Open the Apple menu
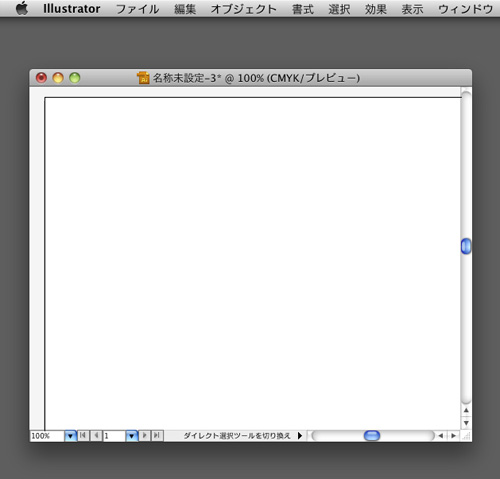 click(22, 8)
